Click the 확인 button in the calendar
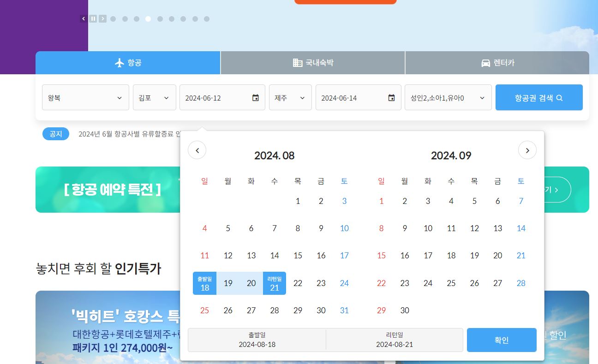 pos(502,340)
